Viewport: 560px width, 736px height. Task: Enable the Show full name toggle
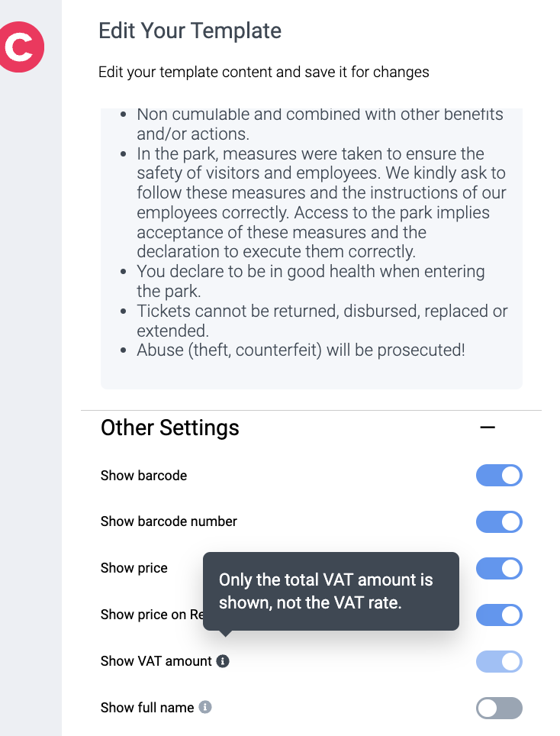[x=499, y=709]
